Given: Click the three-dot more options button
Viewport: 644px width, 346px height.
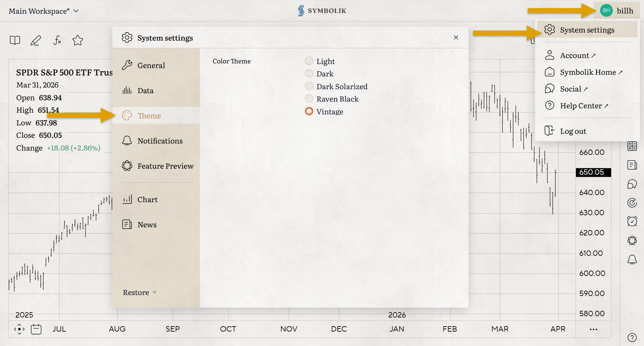Looking at the screenshot, I should (593, 329).
